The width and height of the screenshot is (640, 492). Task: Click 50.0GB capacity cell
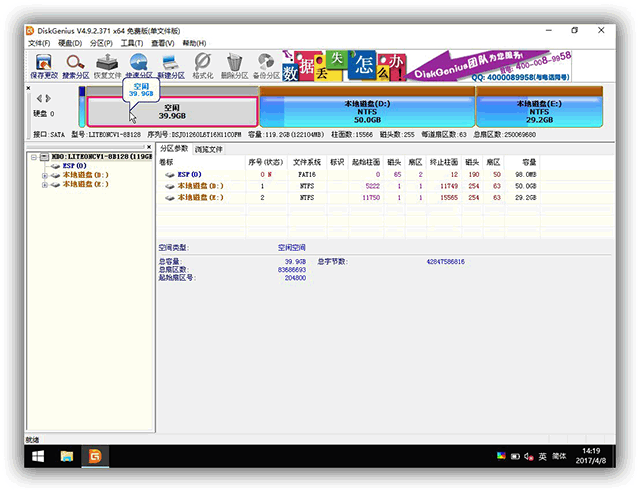[525, 186]
